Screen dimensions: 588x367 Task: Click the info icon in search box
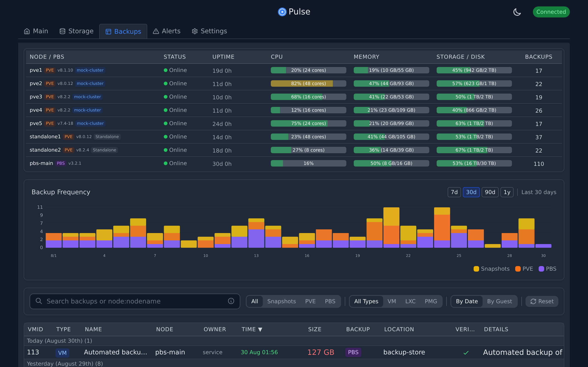231,301
